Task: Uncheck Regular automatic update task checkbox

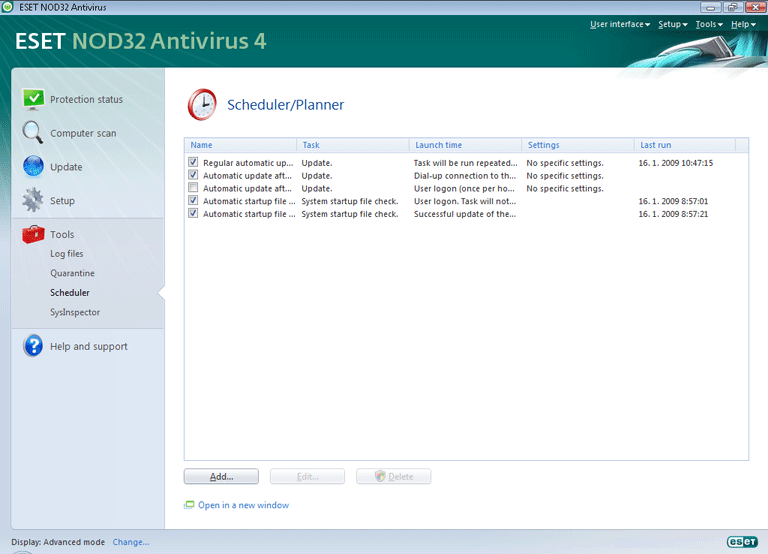Action: click(193, 162)
